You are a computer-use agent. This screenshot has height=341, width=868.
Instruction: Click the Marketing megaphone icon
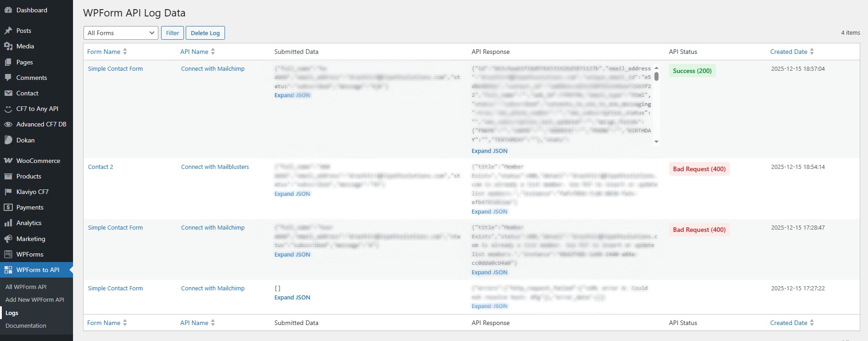tap(8, 239)
